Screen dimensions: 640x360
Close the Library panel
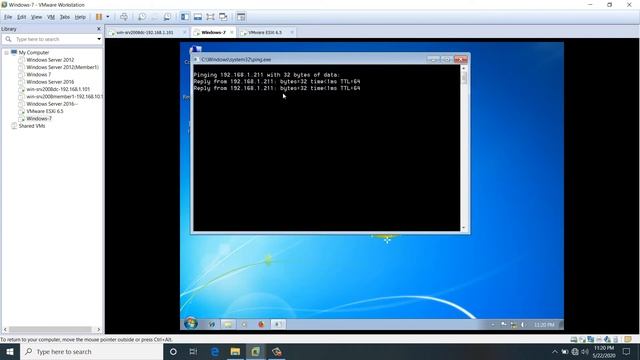click(98, 29)
